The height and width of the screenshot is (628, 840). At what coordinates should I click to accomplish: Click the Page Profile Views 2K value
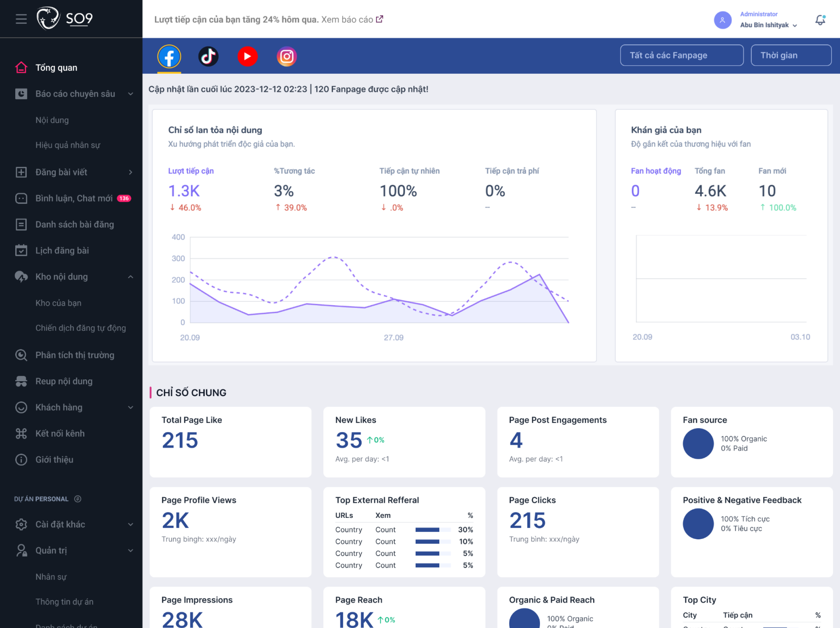pos(175,520)
